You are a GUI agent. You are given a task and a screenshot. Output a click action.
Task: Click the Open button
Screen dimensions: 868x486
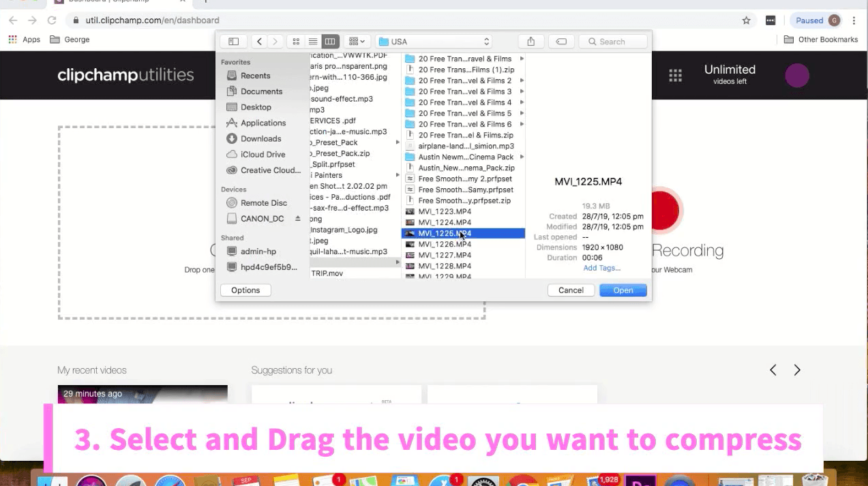pos(623,290)
